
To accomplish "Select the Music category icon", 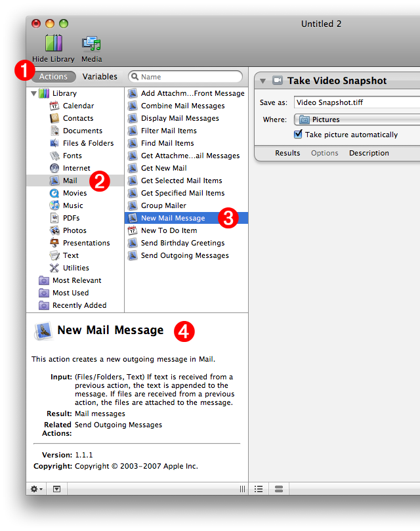I will 54,205.
